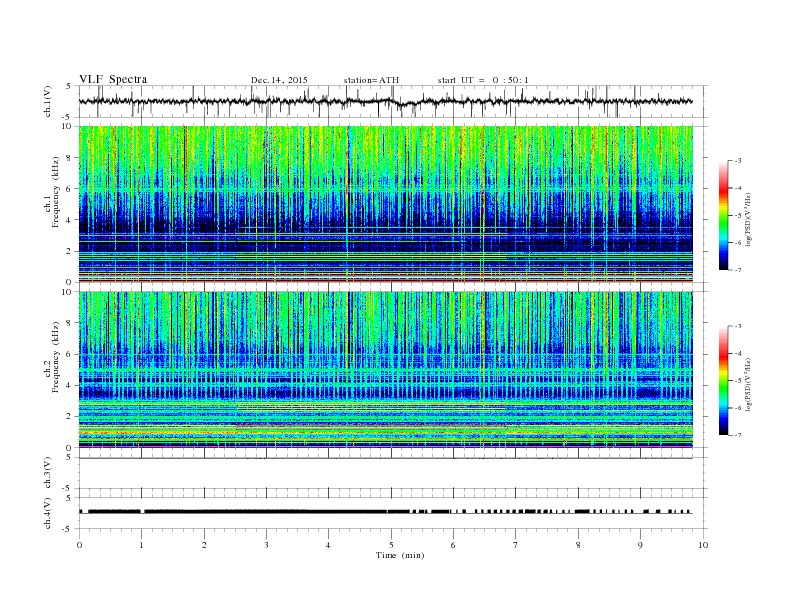Click the ch.1 spectrogram color bar

723,215
